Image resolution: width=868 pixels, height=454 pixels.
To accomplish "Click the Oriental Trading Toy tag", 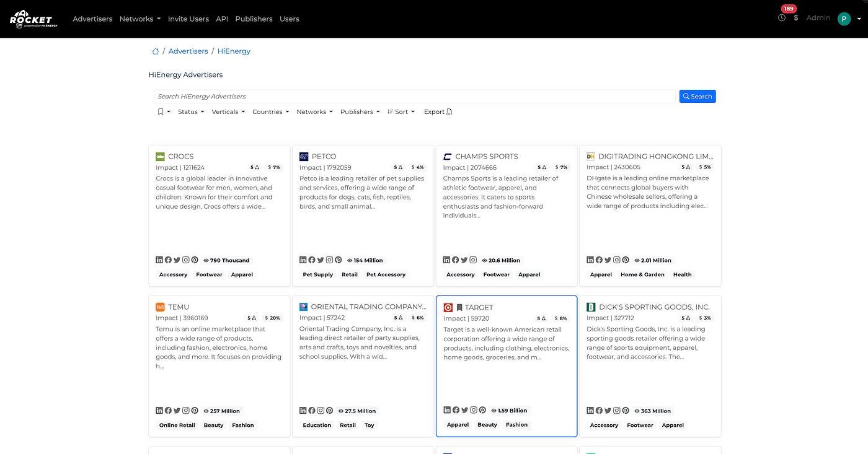I will [370, 425].
